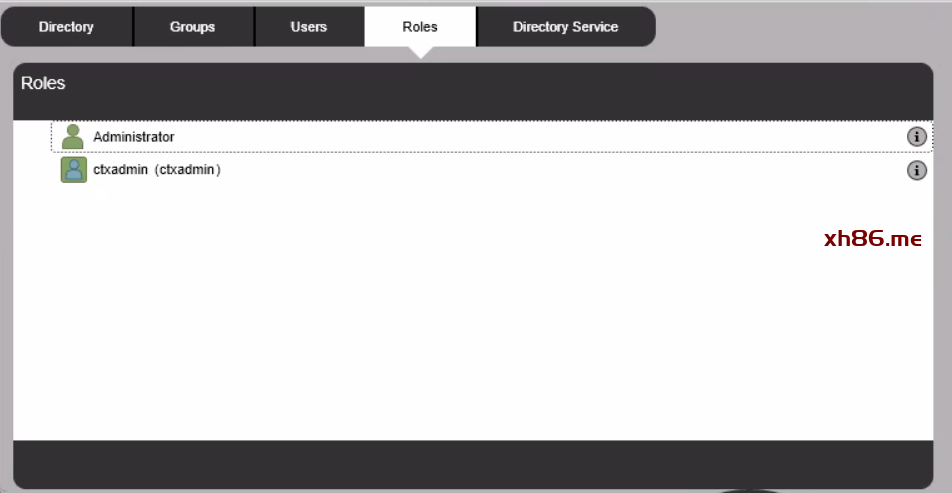Click the indent space left of Administrator row
The width and height of the screenshot is (952, 493).
pos(32,137)
